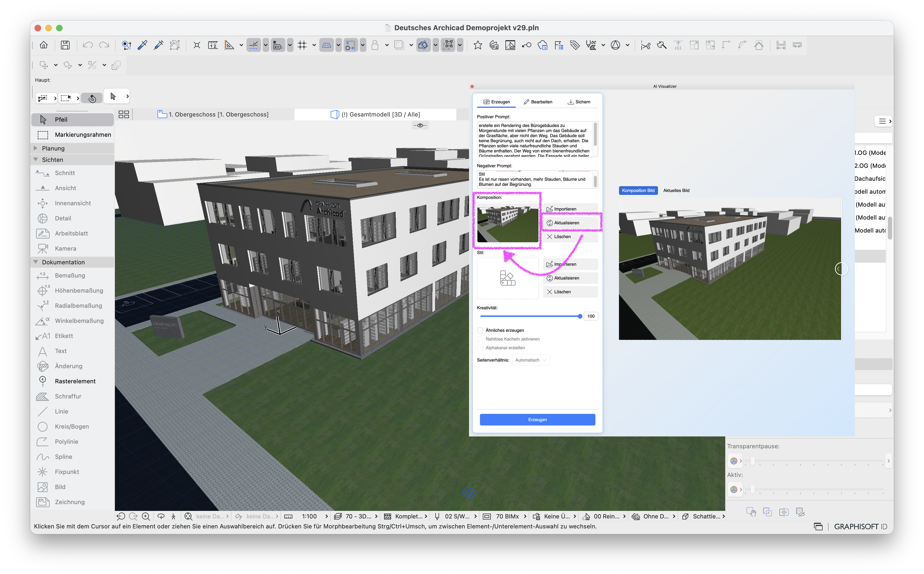Open the 70 - 3D layer combination dropdown
924x574 pixels.
tap(356, 516)
